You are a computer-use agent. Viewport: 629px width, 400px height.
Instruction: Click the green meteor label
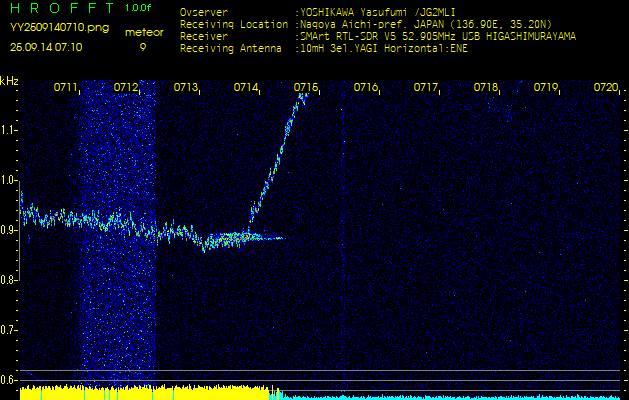click(142, 32)
